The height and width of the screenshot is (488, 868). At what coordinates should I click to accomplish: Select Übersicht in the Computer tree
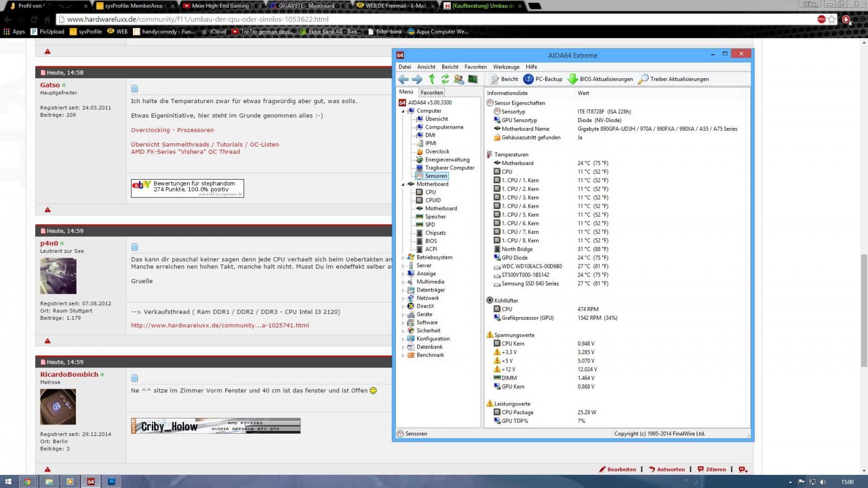(436, 119)
